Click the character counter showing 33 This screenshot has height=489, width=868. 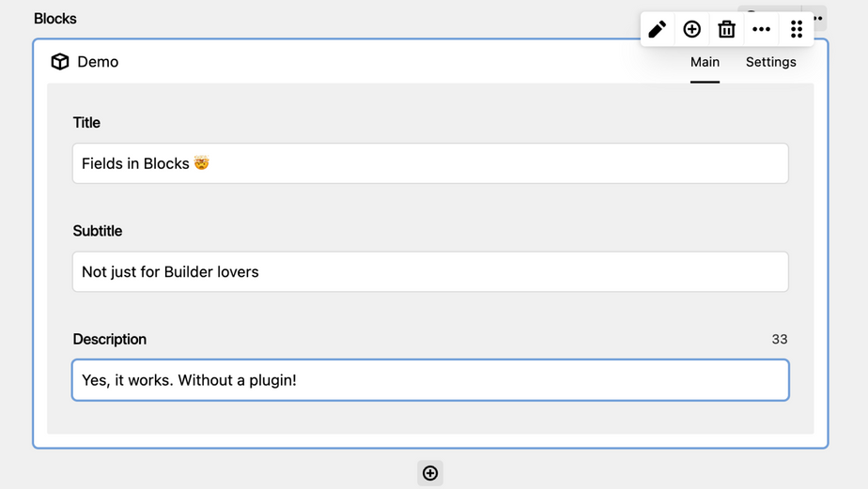(x=780, y=340)
